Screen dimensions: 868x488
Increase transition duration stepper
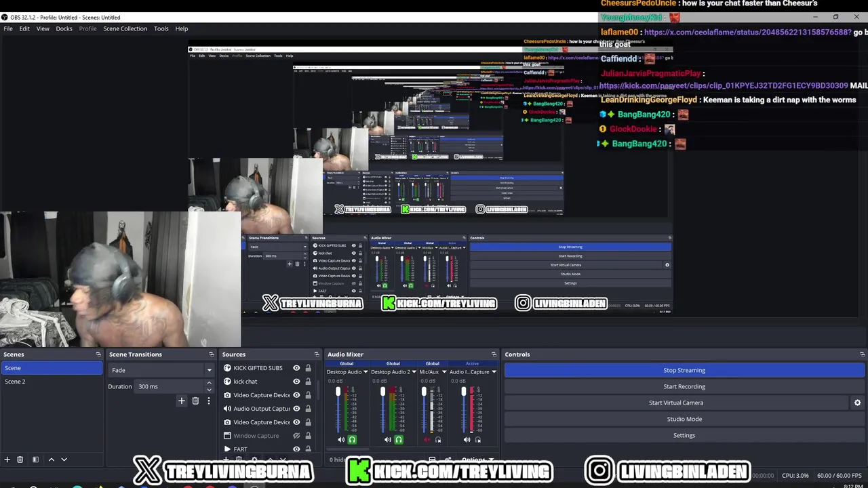tap(209, 384)
